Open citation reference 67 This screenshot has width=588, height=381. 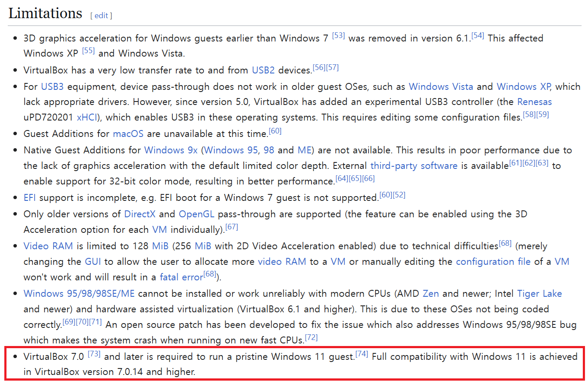click(232, 227)
